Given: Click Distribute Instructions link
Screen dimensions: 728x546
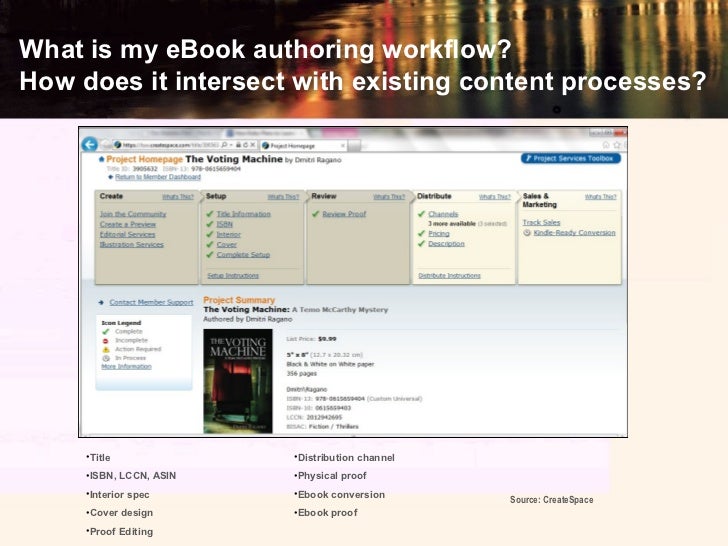Looking at the screenshot, I should 449,276.
